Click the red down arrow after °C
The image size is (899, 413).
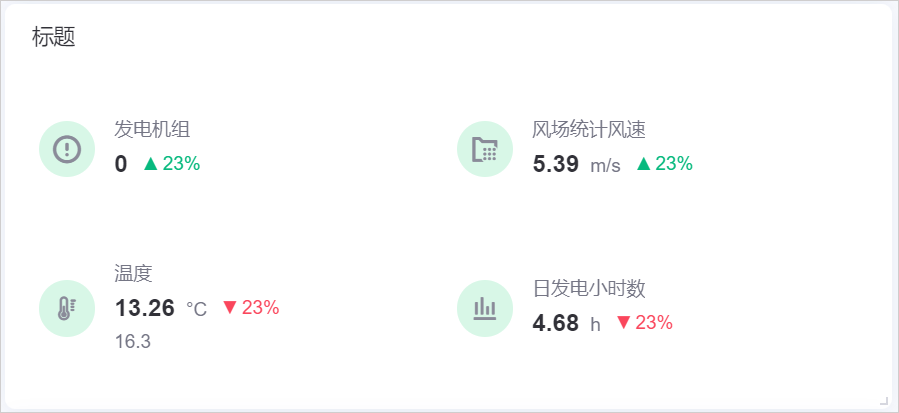[x=230, y=308]
